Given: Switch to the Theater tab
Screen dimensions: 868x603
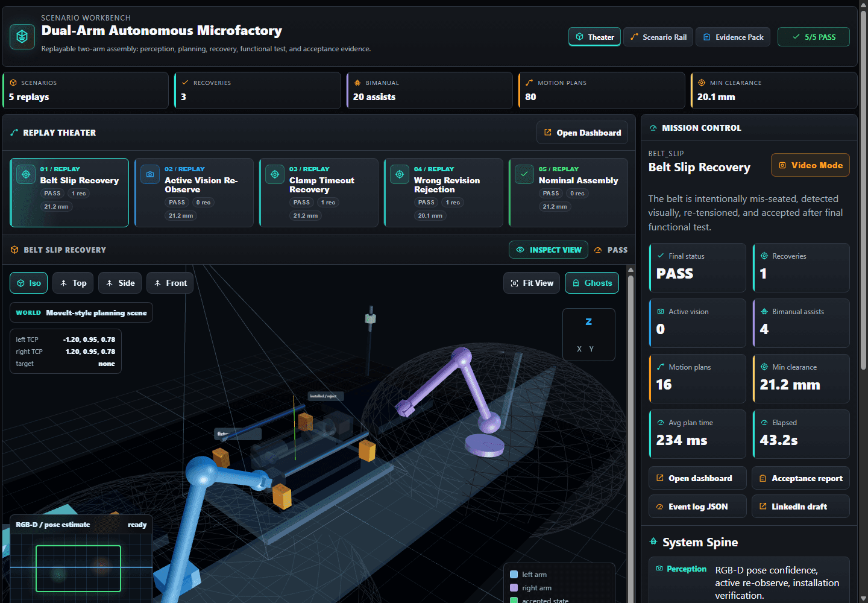Looking at the screenshot, I should [594, 37].
